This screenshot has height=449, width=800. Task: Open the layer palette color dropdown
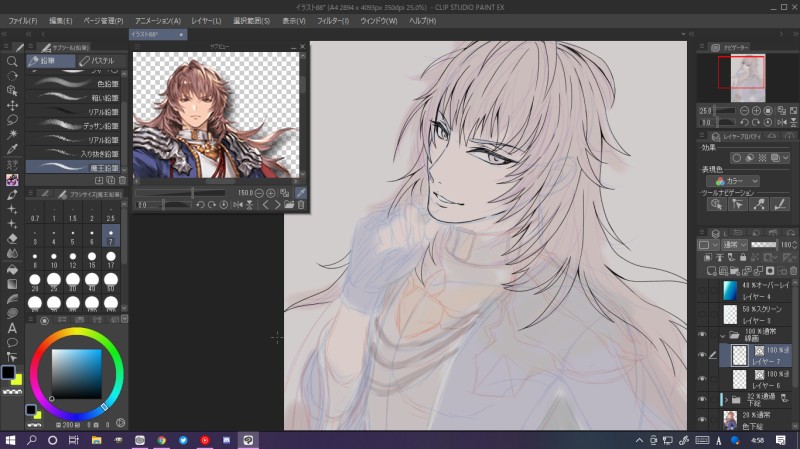tap(708, 245)
